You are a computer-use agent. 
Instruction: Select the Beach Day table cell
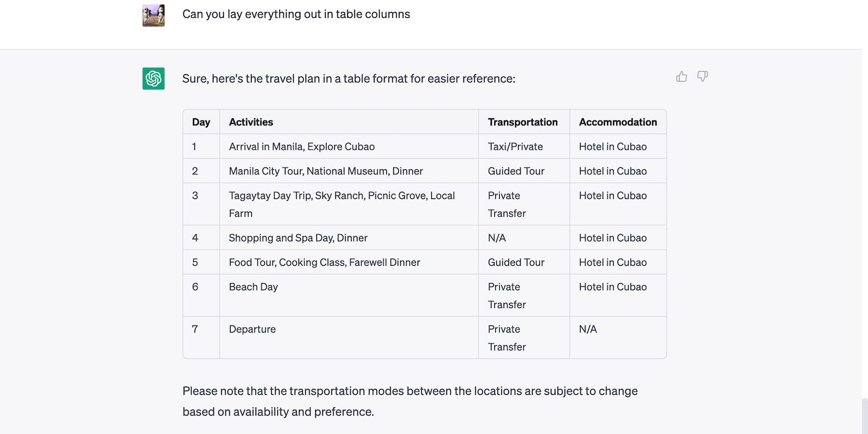pyautogui.click(x=253, y=286)
